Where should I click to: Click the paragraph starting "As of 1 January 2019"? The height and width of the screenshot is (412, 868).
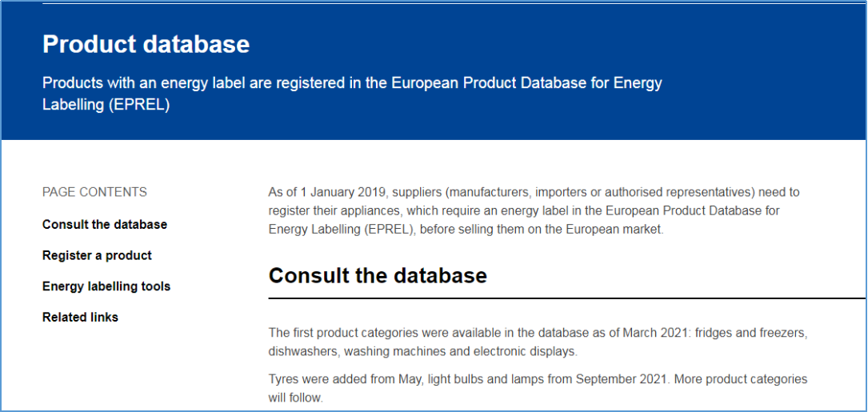click(x=534, y=210)
